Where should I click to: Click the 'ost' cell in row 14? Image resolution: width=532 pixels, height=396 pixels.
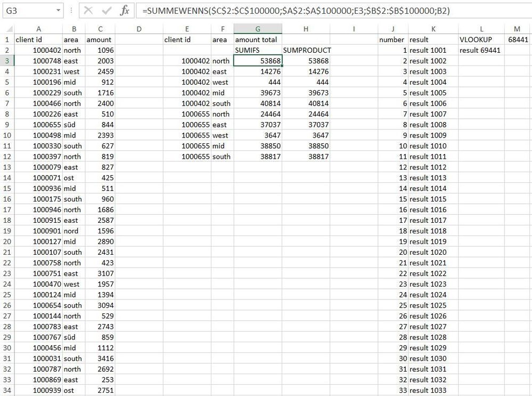pyautogui.click(x=74, y=177)
